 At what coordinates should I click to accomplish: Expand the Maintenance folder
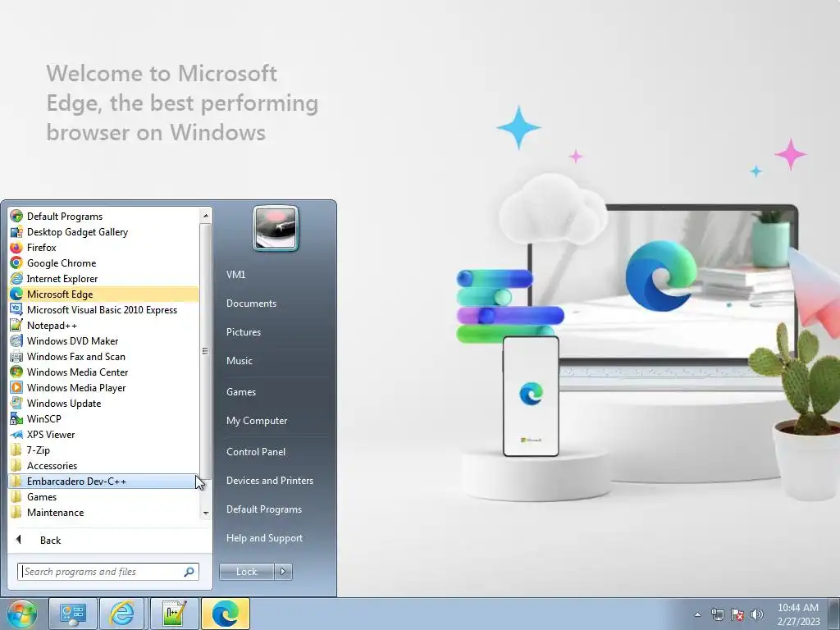coord(103,512)
